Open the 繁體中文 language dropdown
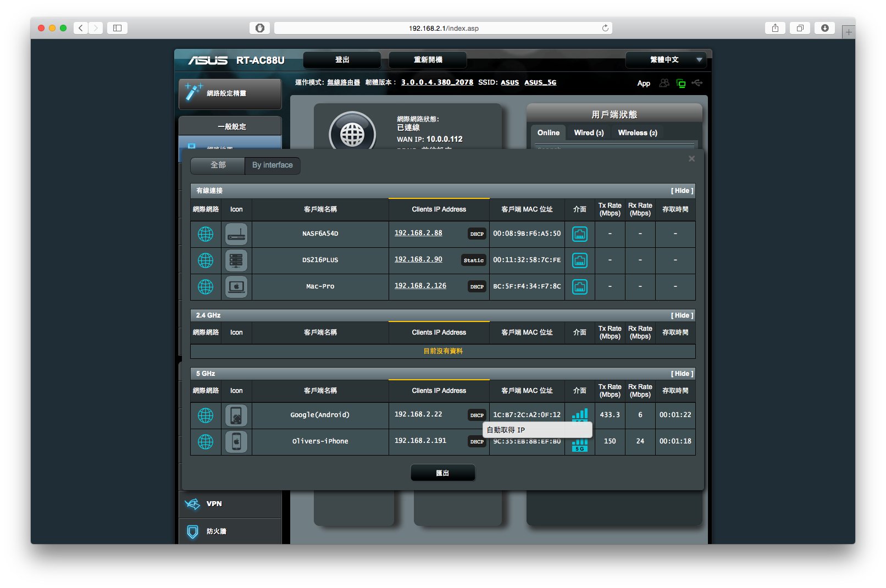 click(x=667, y=60)
